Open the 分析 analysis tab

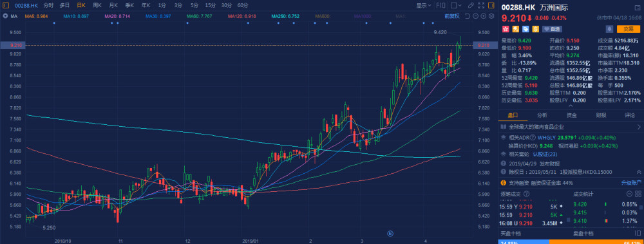point(542,115)
